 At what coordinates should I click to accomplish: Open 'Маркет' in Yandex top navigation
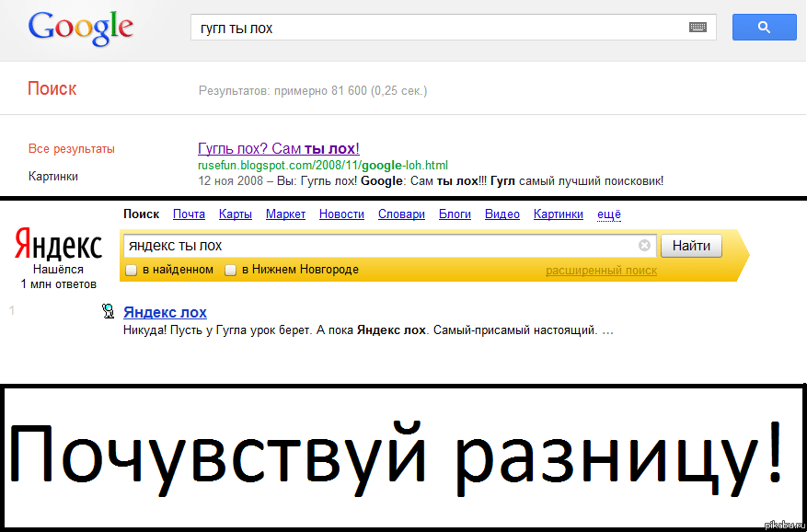point(285,214)
